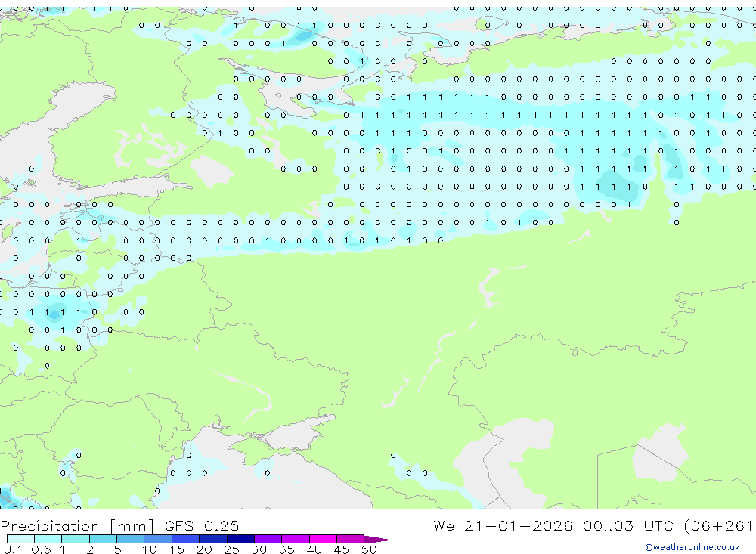Click the '00..03 UTC' time label
This screenshot has height=554, width=756.
click(x=628, y=525)
